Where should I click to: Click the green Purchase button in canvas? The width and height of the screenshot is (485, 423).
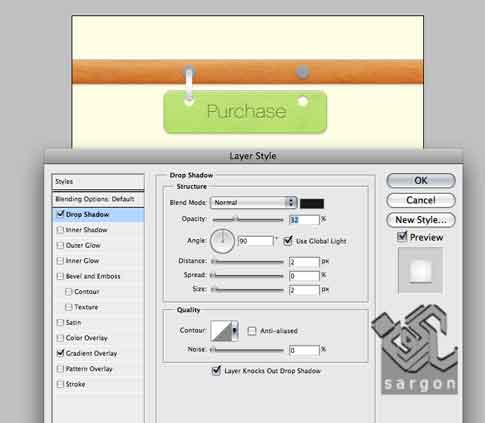[245, 112]
